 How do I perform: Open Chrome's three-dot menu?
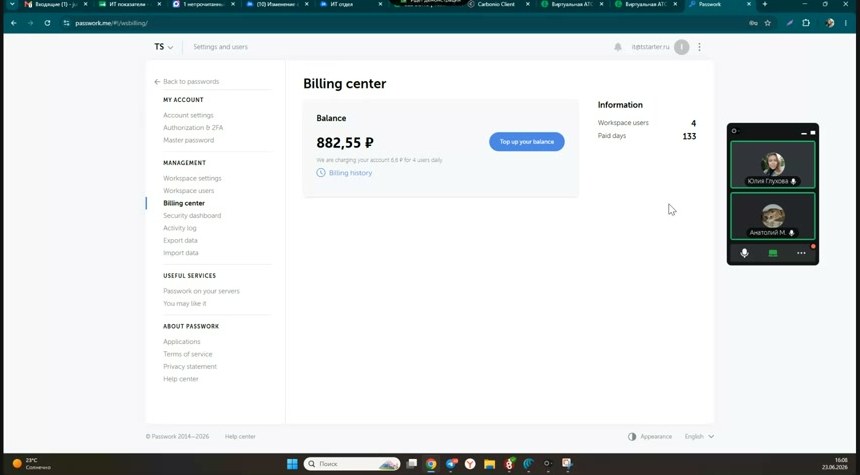pos(846,23)
